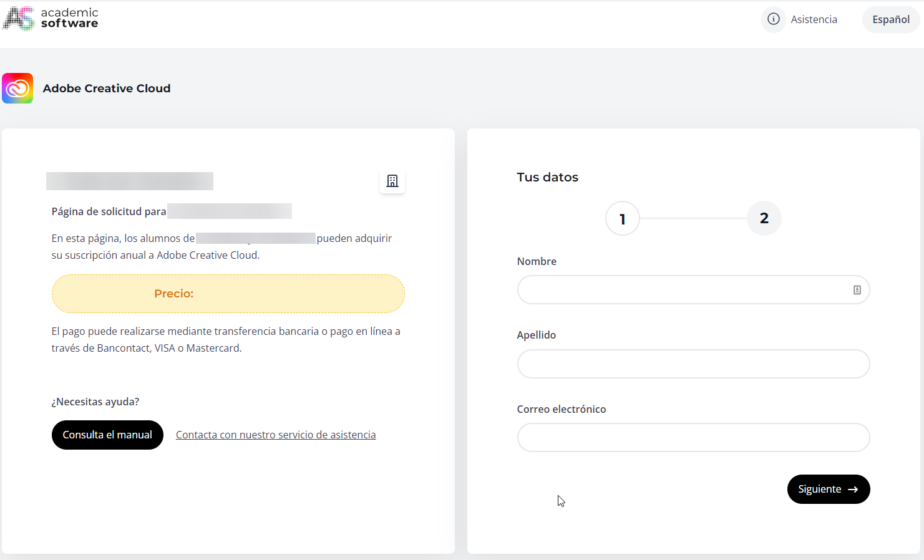This screenshot has height=560, width=924.
Task: Click the Adobe Creative Cloud app icon
Action: pyautogui.click(x=17, y=89)
